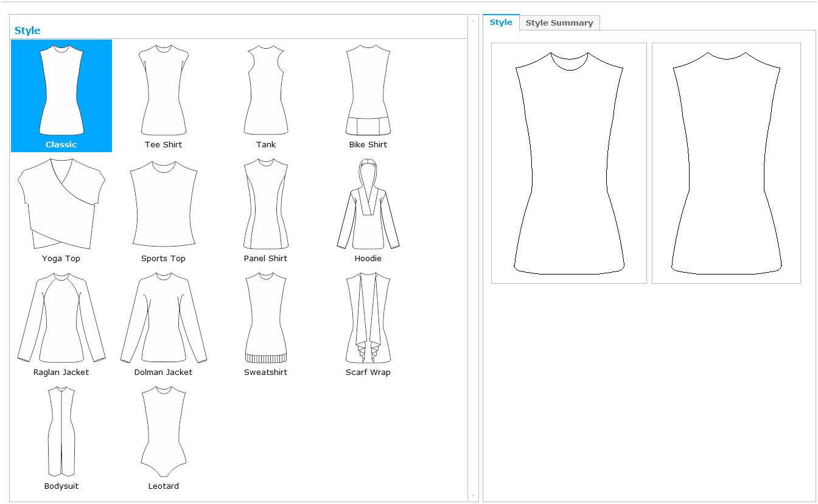Switch to the Style Summary tab
Screen dimensions: 818x504
(559, 23)
